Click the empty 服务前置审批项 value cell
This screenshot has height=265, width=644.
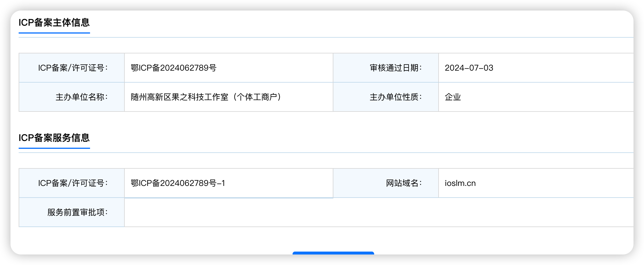click(x=379, y=212)
